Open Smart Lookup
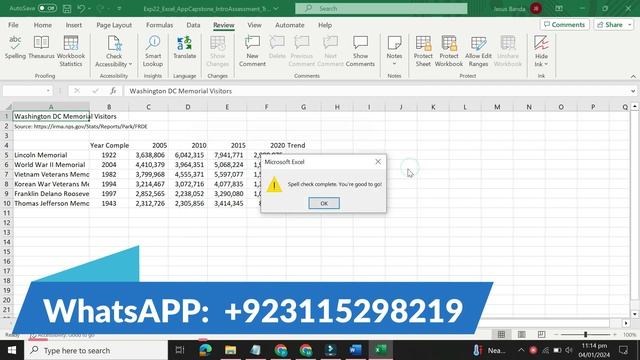The width and height of the screenshot is (640, 360). pos(153,51)
